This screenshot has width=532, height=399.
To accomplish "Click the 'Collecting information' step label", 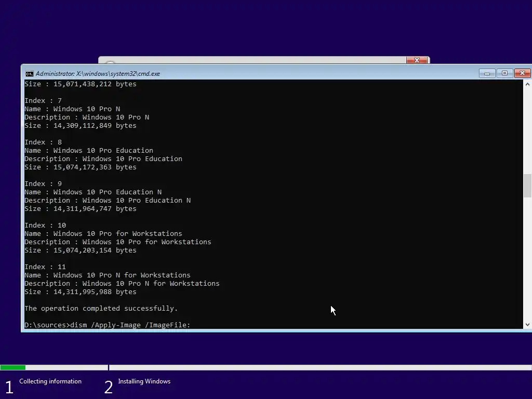I will coord(50,381).
